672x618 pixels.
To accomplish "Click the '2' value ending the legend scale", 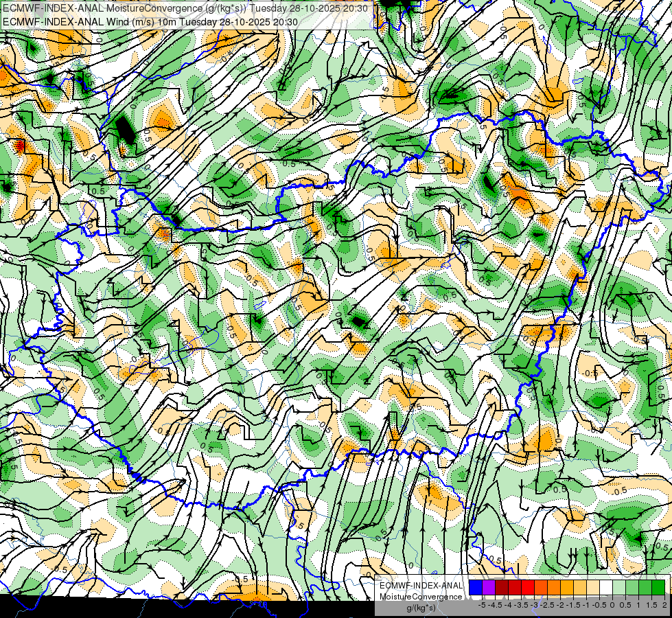I will (x=664, y=605).
